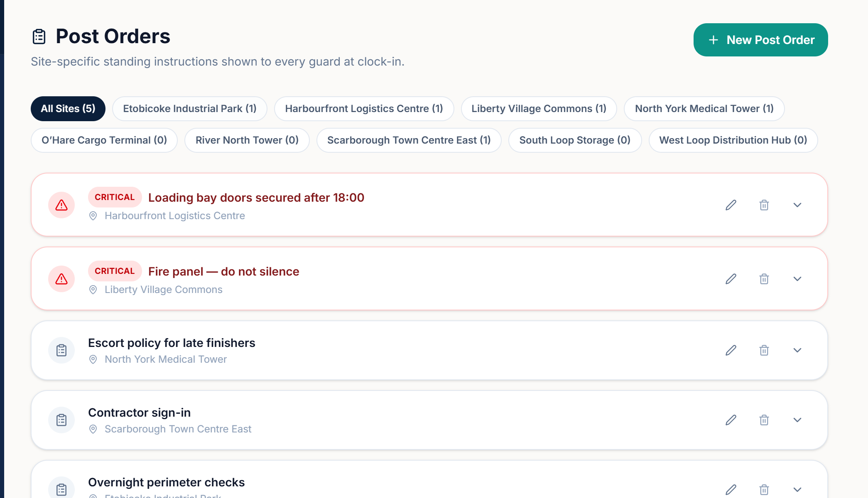Image resolution: width=868 pixels, height=498 pixels.
Task: Click the location pin beside Liberty Village Commons label
Action: point(93,290)
